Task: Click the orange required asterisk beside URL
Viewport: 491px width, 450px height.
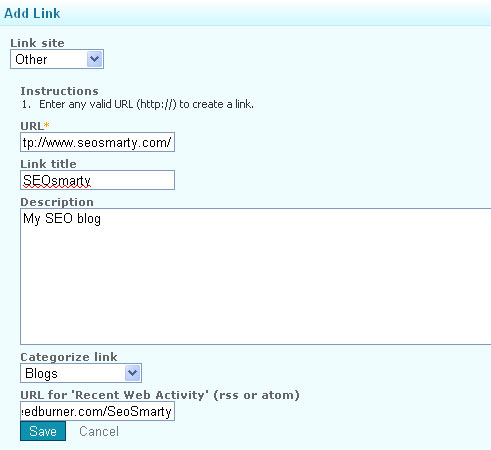Action: (47, 125)
